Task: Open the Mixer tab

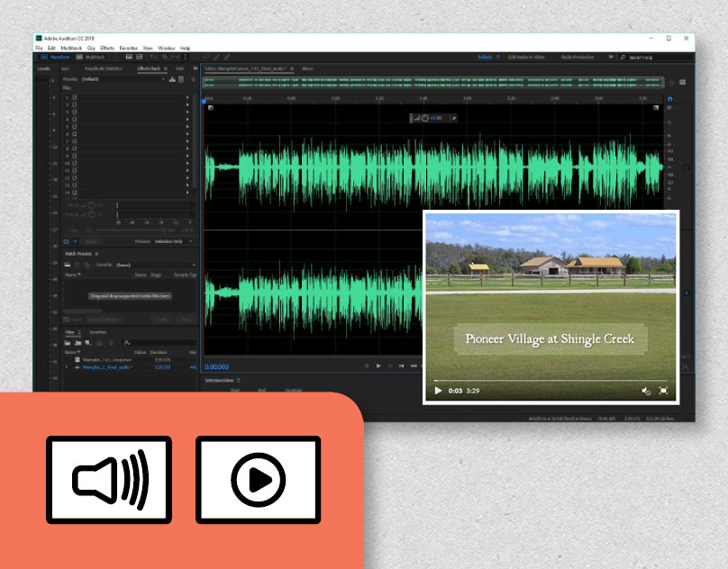Action: pos(307,68)
